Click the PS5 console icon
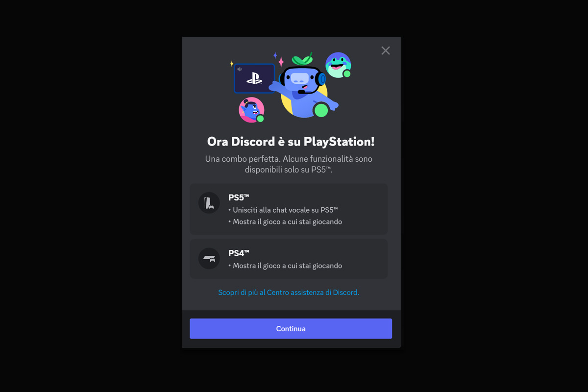The height and width of the screenshot is (392, 588). point(209,203)
